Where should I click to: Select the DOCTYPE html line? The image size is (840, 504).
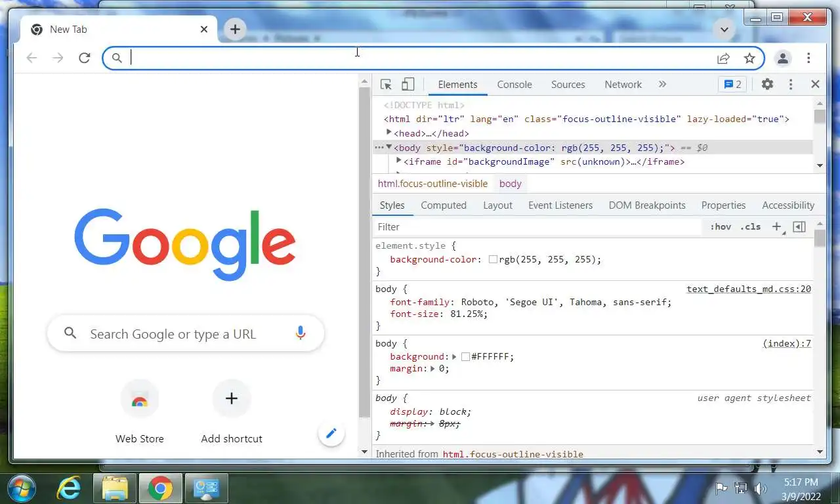coord(425,105)
